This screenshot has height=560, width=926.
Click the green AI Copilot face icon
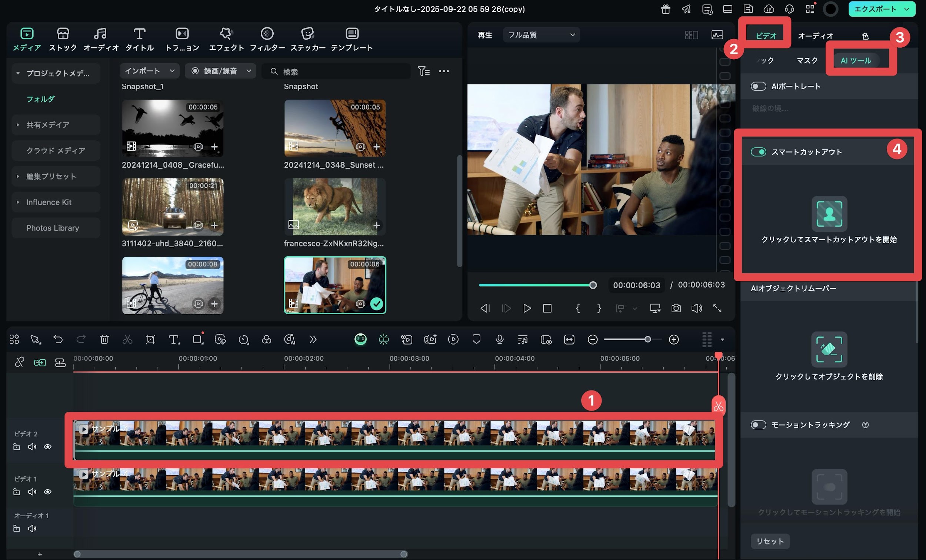coord(360,339)
